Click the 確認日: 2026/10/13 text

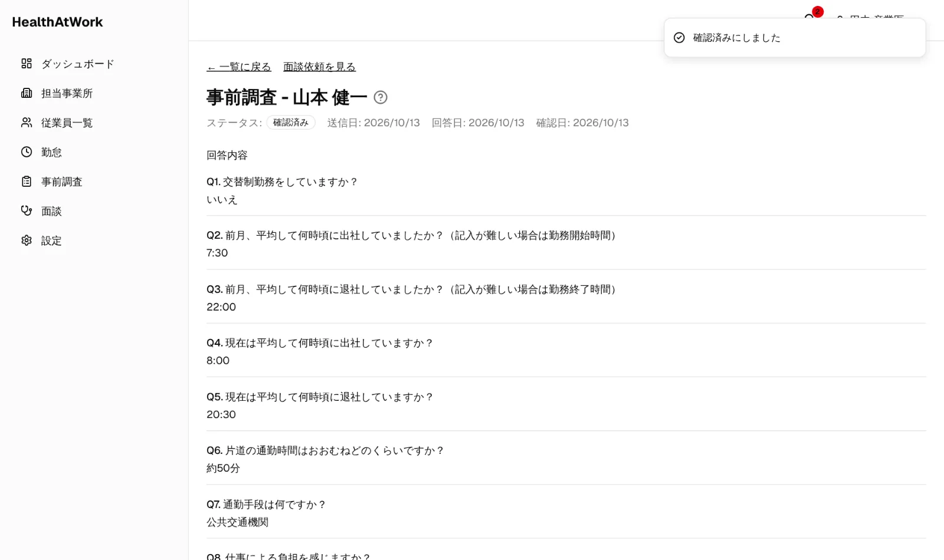(x=582, y=123)
